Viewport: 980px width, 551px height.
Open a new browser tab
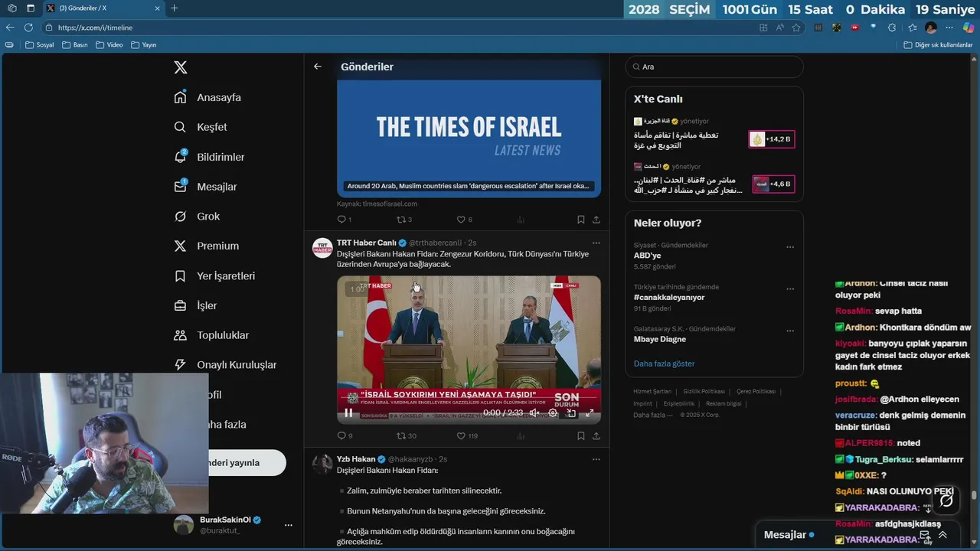(x=174, y=8)
